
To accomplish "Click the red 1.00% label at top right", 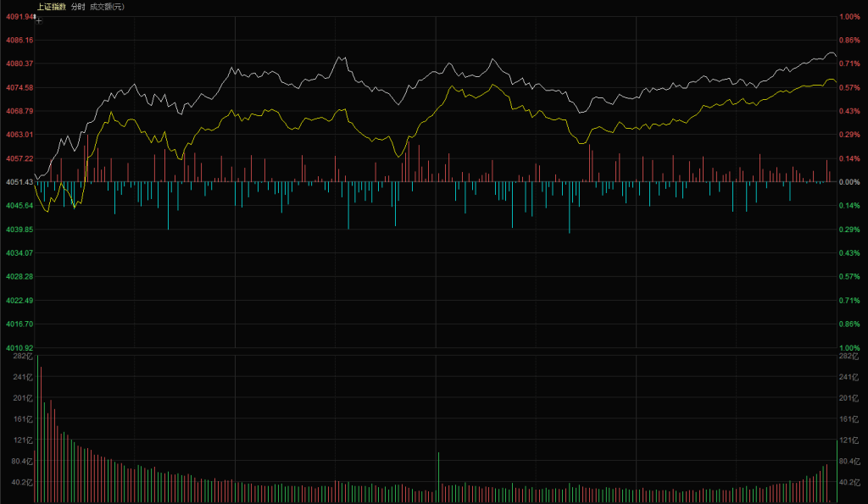I will [x=849, y=16].
